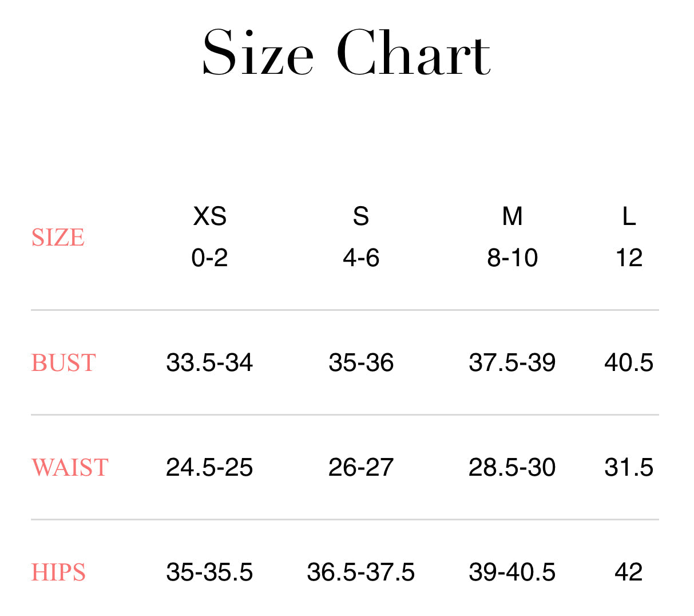The image size is (694, 616).
Task: Click the 42 hips measurement
Action: (629, 572)
